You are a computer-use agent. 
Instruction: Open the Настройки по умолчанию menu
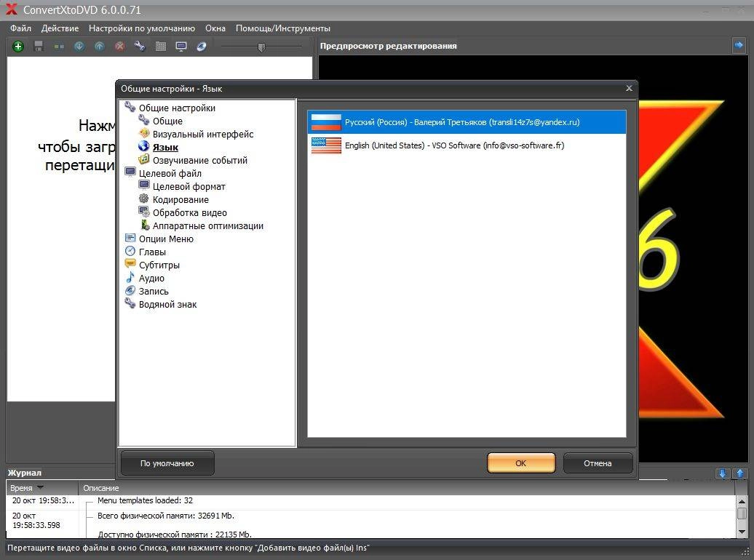coord(142,28)
